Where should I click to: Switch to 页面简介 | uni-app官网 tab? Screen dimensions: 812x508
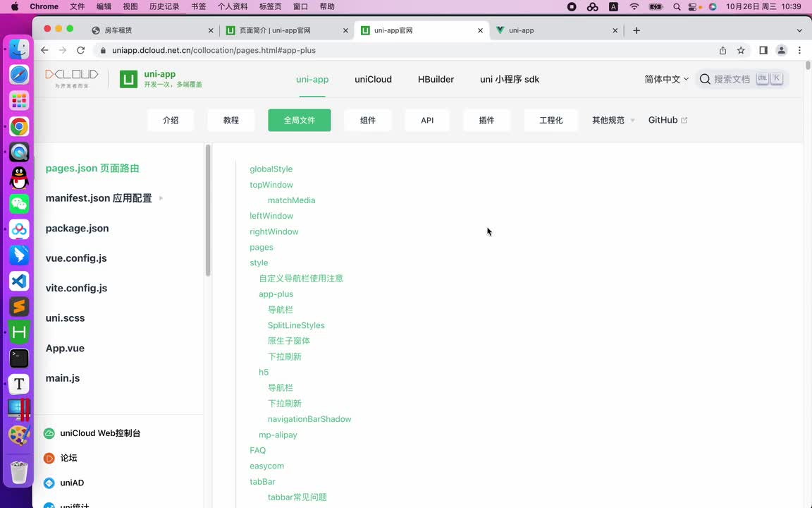point(286,30)
